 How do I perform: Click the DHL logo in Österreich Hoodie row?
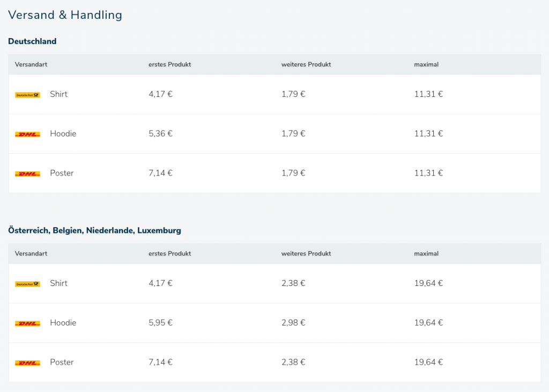pos(27,323)
